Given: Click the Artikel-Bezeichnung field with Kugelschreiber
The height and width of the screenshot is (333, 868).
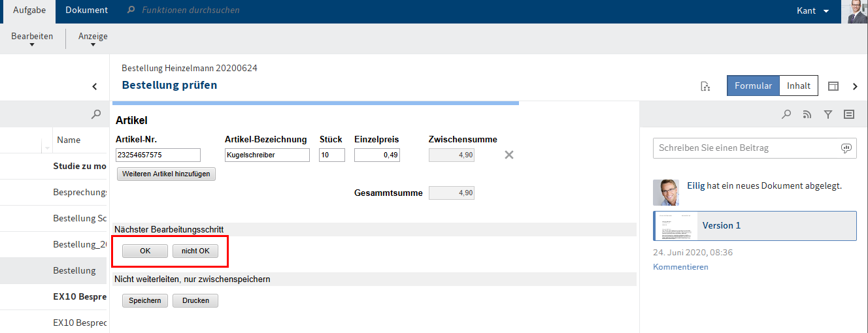Looking at the screenshot, I should [x=267, y=155].
